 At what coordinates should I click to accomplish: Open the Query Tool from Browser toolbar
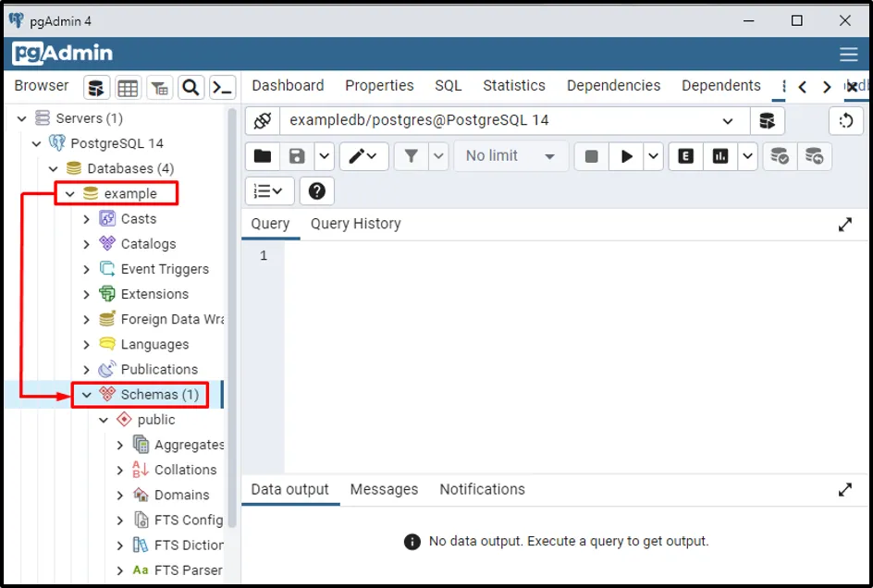[x=97, y=88]
